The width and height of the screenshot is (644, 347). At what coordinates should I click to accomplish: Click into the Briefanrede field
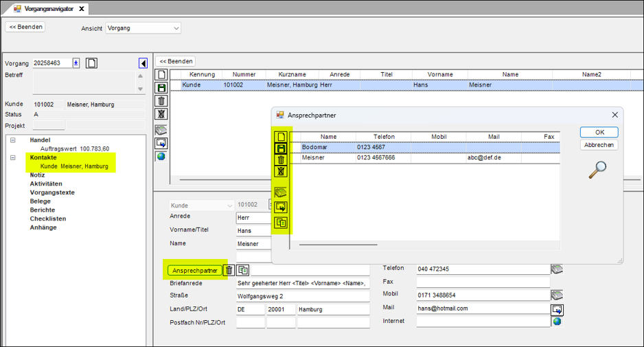(303, 283)
